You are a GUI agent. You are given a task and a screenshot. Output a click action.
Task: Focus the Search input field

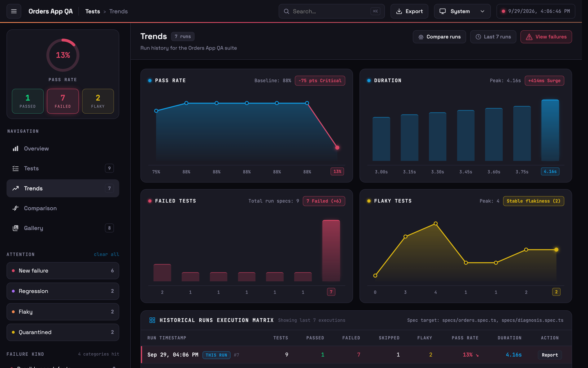(x=332, y=11)
